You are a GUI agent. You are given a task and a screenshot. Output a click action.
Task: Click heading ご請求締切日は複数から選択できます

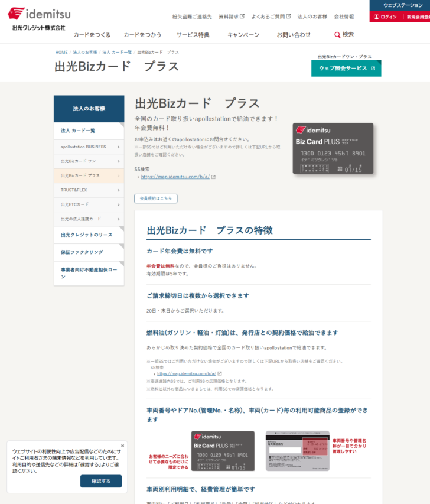(198, 295)
